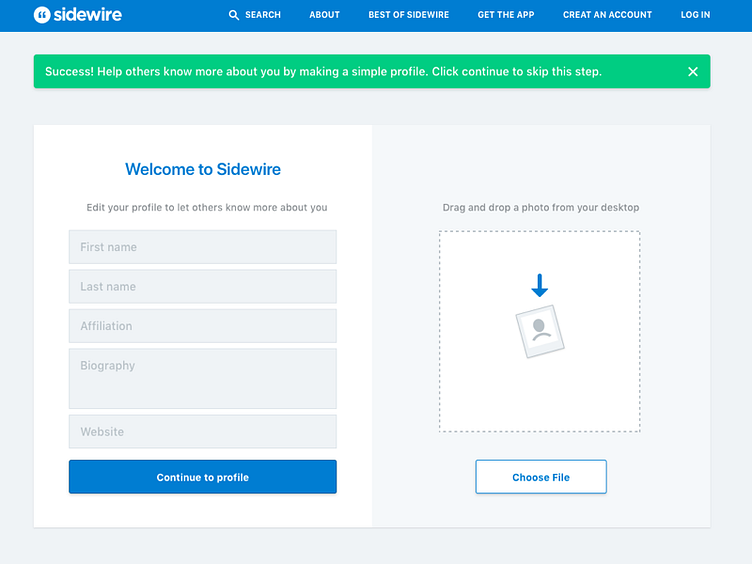
Task: Click Continue to profile button
Action: [x=202, y=477]
